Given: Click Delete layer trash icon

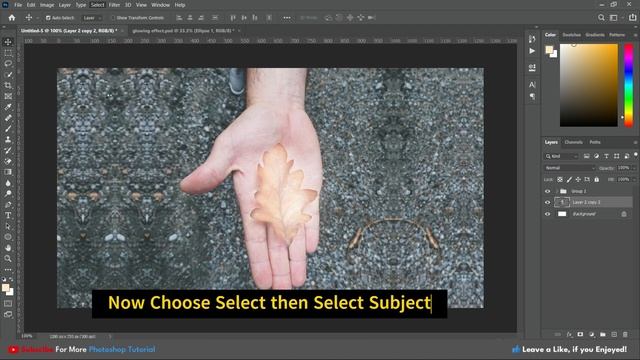Looking at the screenshot, I should [x=625, y=334].
